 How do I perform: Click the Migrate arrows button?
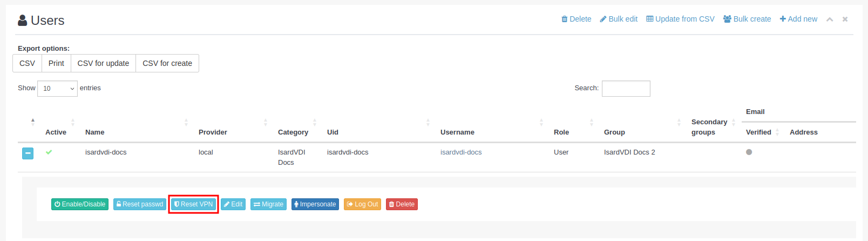pyautogui.click(x=268, y=204)
